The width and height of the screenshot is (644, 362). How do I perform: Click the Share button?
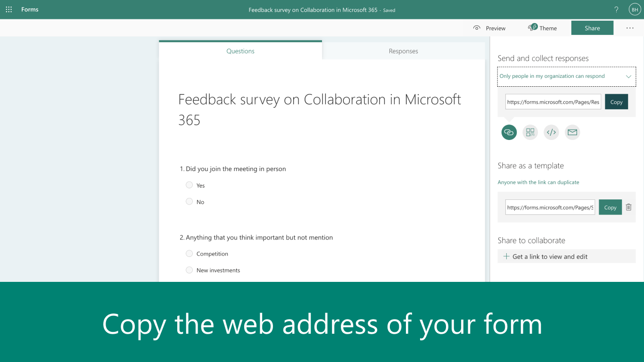[592, 28]
